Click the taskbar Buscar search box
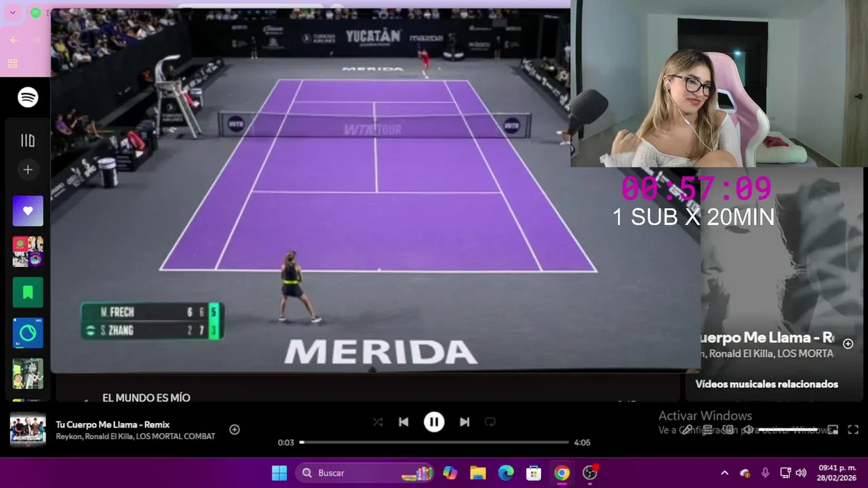Image resolution: width=868 pixels, height=488 pixels. (x=365, y=473)
